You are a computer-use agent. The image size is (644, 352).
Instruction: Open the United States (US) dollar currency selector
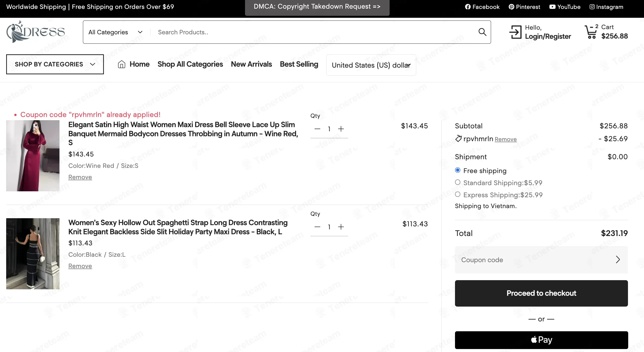(371, 65)
